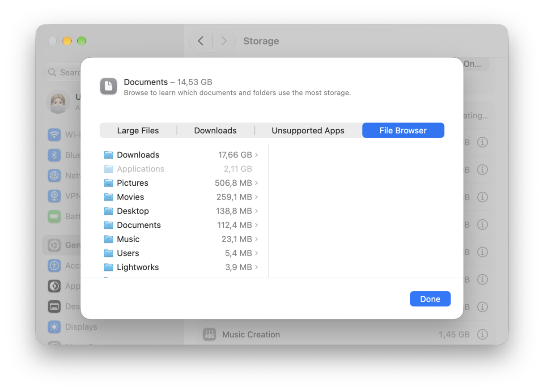Click the Desktop folder icon
This screenshot has height=392, width=544.
pos(108,211)
